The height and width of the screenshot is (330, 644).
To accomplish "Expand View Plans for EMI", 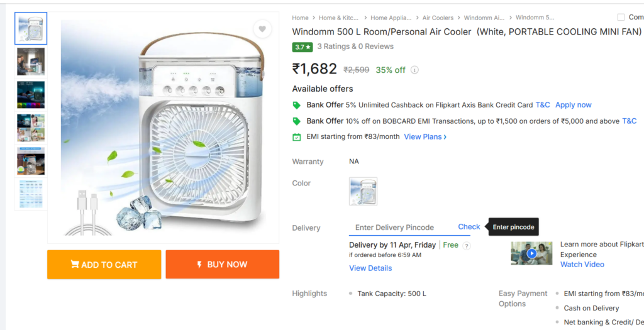I will [x=425, y=137].
